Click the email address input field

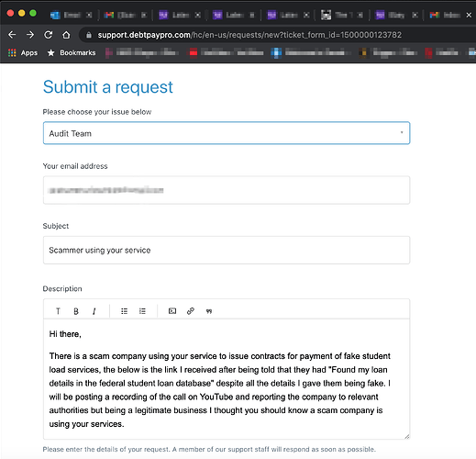(227, 190)
